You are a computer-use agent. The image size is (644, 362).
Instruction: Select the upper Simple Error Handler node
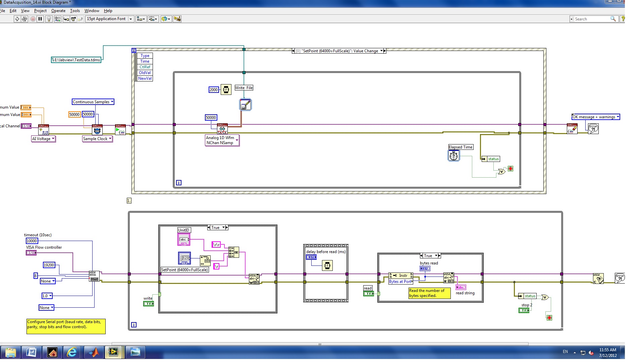[593, 128]
